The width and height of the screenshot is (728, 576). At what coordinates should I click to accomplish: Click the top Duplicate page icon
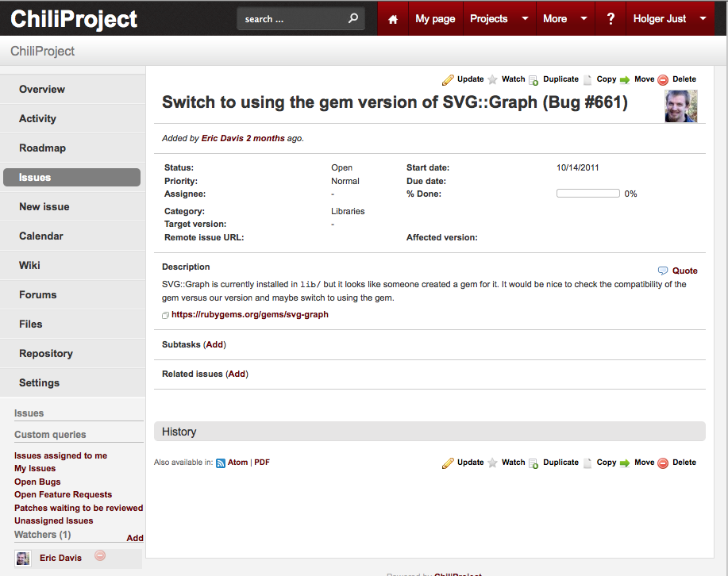533,80
